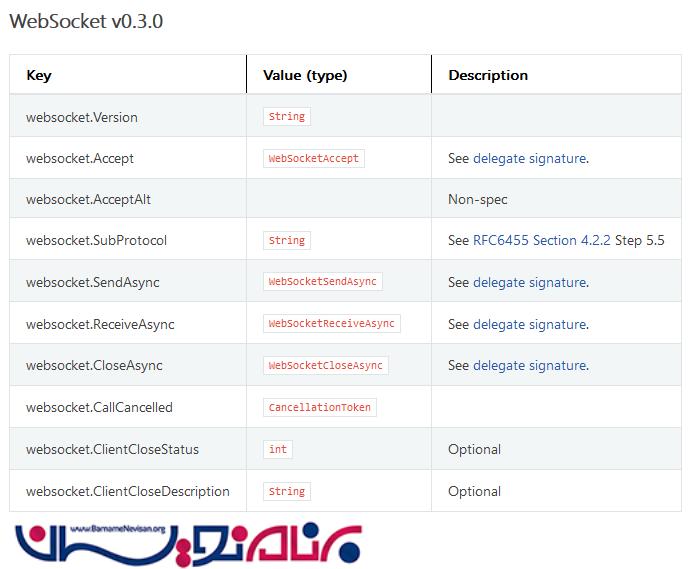
Task: Select the WebSocketAccept code tag
Action: pos(314,158)
